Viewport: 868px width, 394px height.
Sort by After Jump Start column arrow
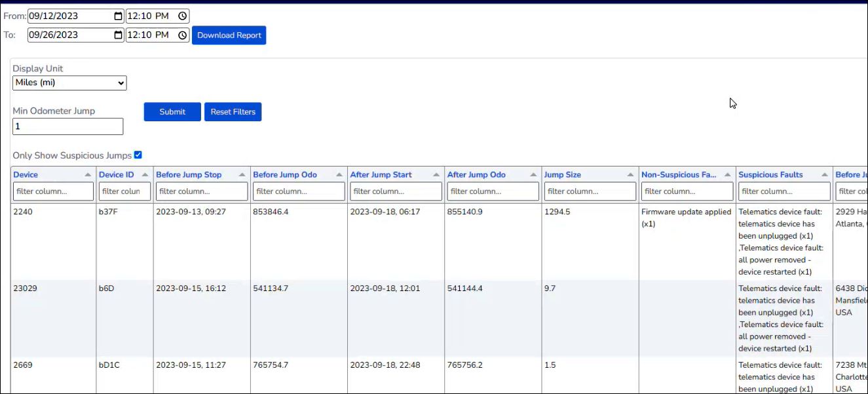point(436,175)
